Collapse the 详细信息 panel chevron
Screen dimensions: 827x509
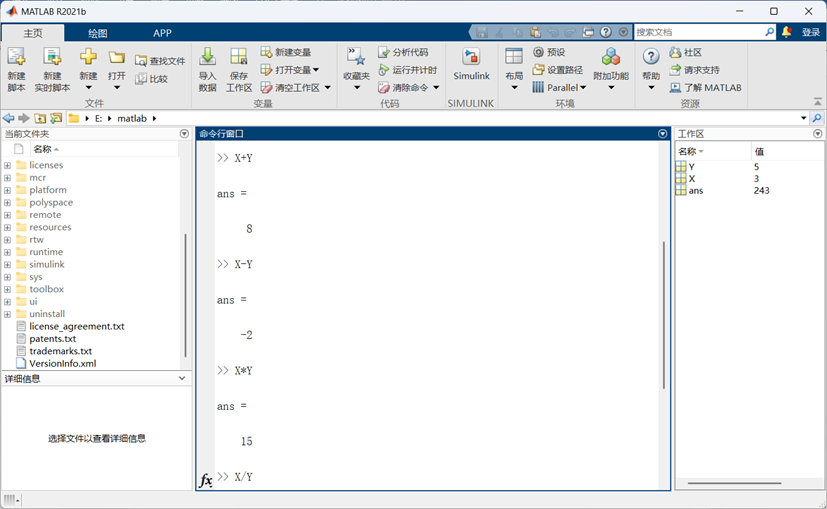pyautogui.click(x=182, y=378)
